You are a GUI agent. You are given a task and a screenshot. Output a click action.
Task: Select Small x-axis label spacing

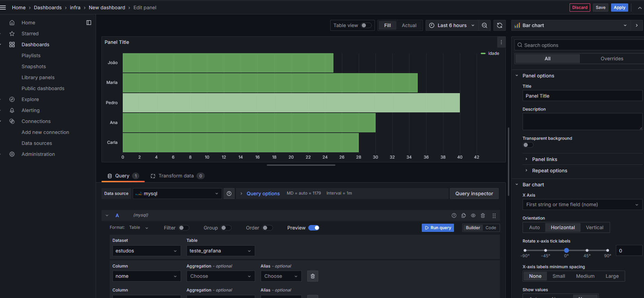pyautogui.click(x=559, y=276)
